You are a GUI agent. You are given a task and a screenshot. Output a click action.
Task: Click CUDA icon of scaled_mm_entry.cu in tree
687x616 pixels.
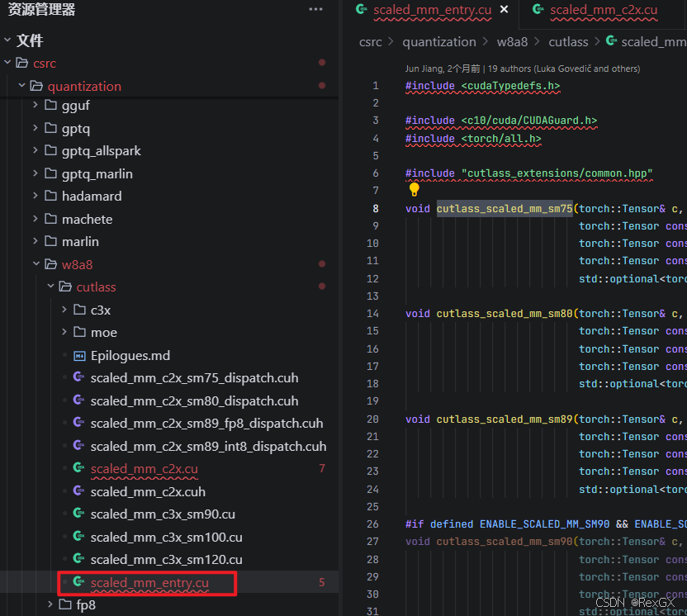coord(79,582)
